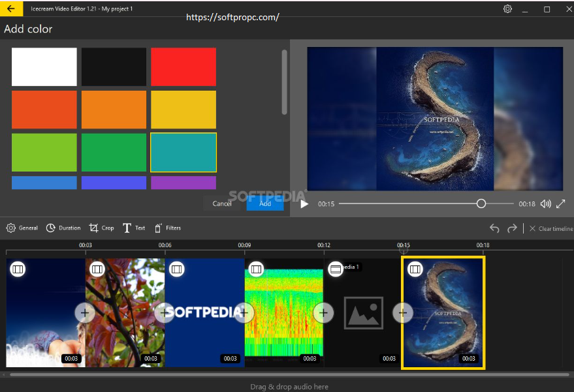Click film icon on the spectrogram clip

pyautogui.click(x=256, y=269)
